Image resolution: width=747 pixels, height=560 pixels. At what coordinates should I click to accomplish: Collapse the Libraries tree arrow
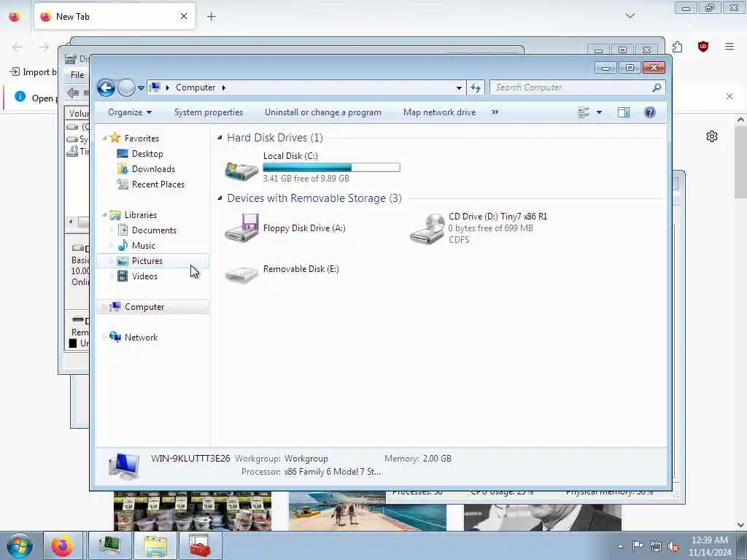pos(104,215)
